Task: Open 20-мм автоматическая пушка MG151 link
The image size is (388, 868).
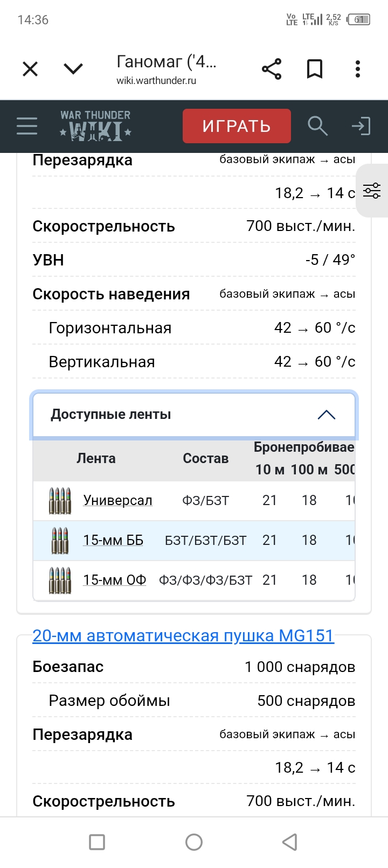Action: 183,635
